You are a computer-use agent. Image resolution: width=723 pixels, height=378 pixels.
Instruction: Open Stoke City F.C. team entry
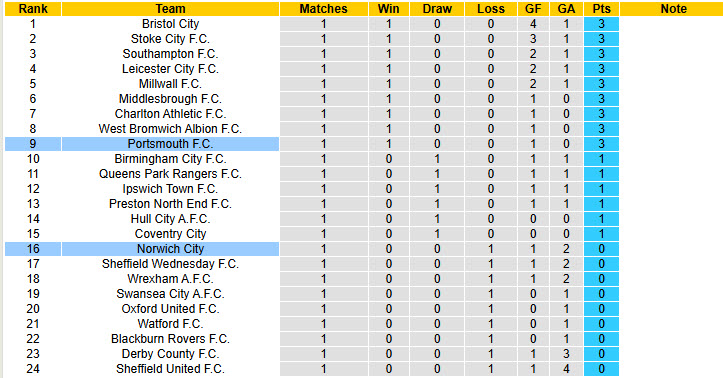(x=170, y=39)
